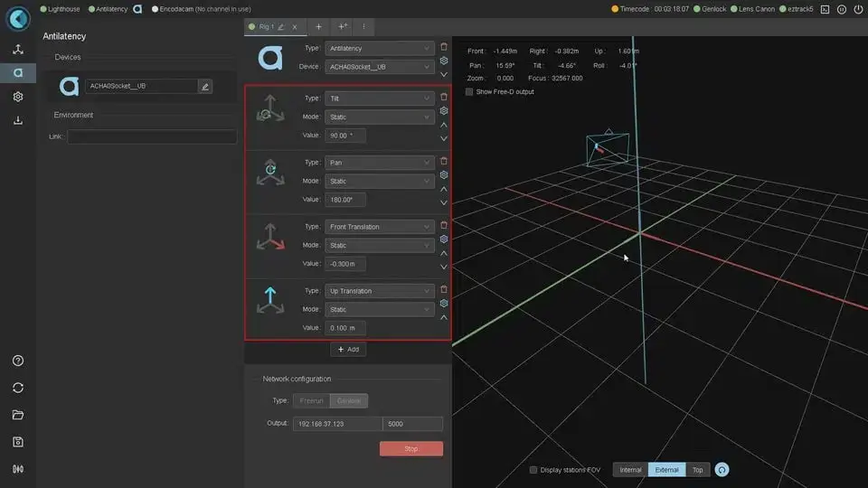Screen dimensions: 868x488
Task: Enable Show Free-D output checkbox
Action: coord(469,92)
